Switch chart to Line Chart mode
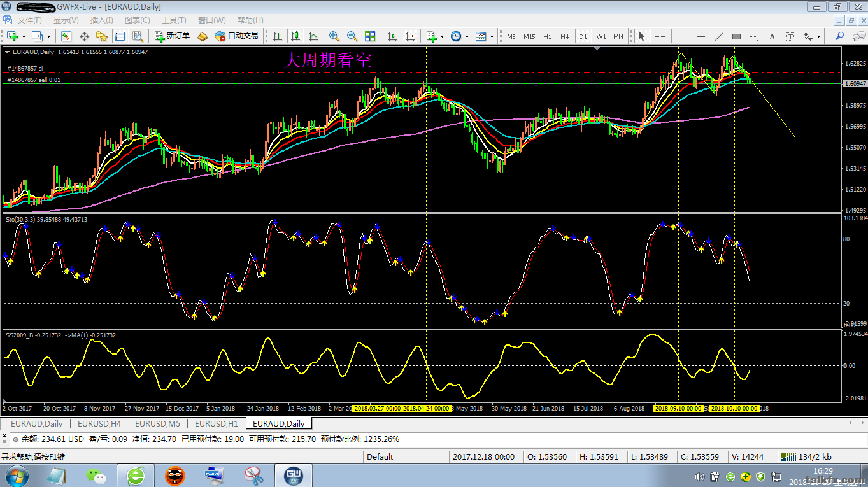The image size is (868, 487). (x=313, y=36)
